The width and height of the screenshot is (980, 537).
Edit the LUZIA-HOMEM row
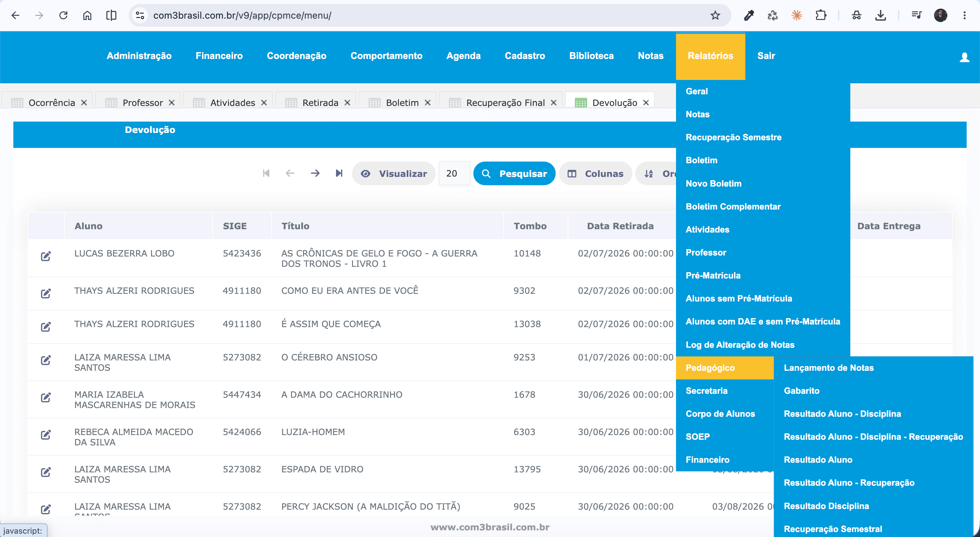(46, 434)
